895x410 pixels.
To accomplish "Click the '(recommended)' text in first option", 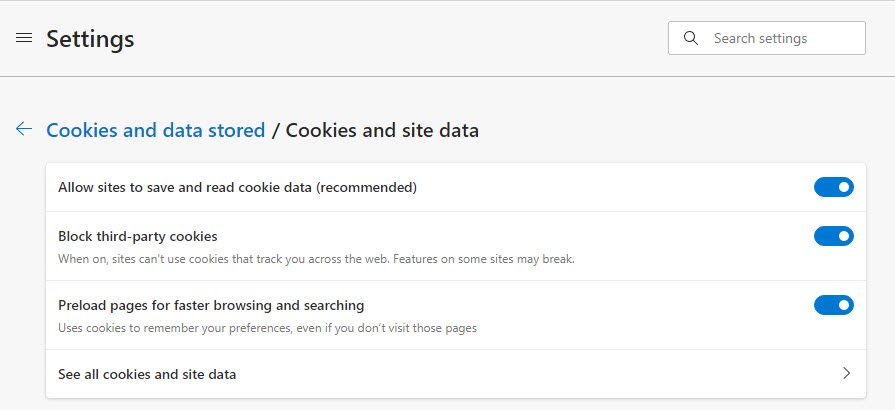I will click(x=366, y=187).
